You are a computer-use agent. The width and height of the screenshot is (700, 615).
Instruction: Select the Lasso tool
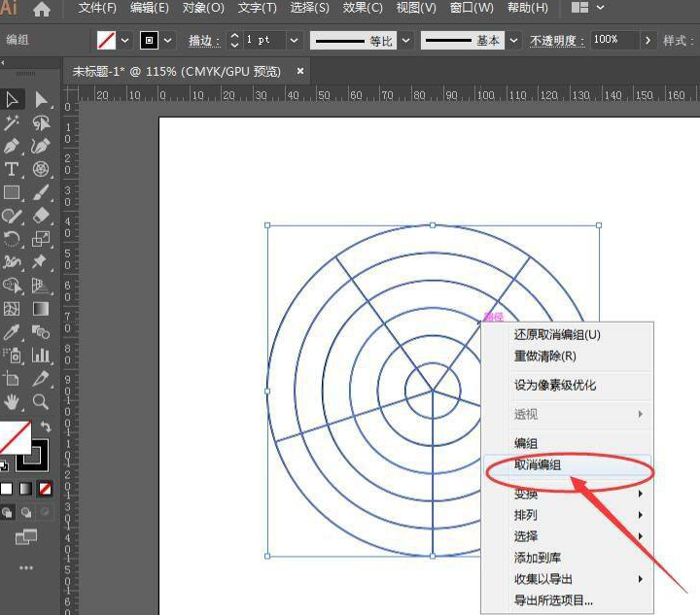tap(41, 122)
